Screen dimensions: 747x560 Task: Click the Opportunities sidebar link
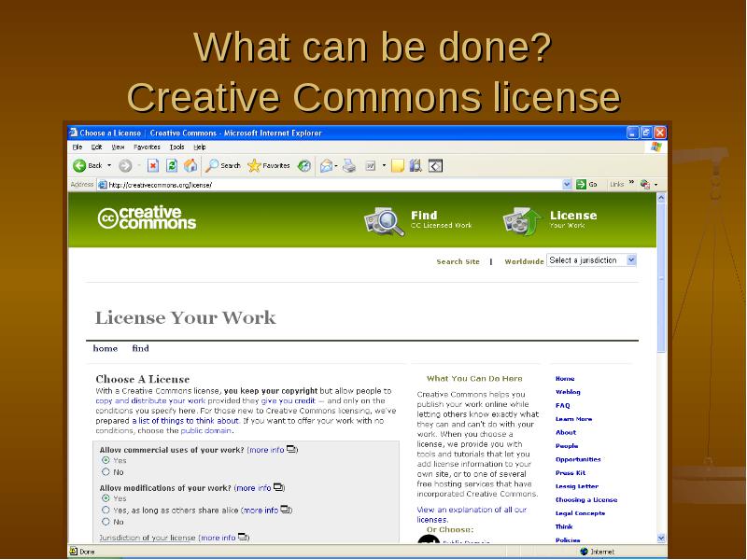click(578, 459)
